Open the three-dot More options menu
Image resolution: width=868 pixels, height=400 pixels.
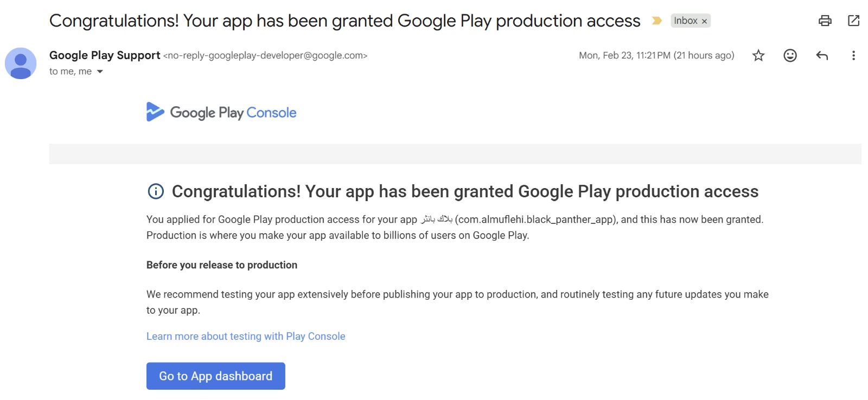[853, 55]
